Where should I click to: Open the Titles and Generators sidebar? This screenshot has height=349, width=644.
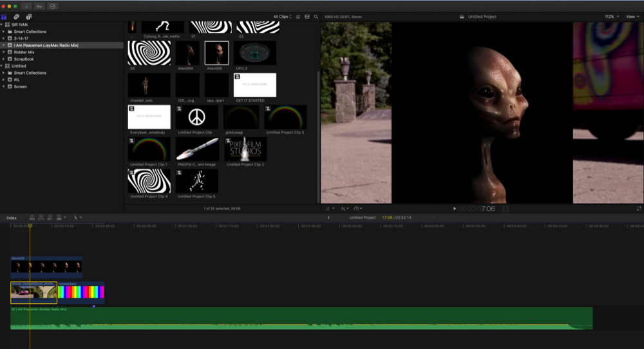29,16
